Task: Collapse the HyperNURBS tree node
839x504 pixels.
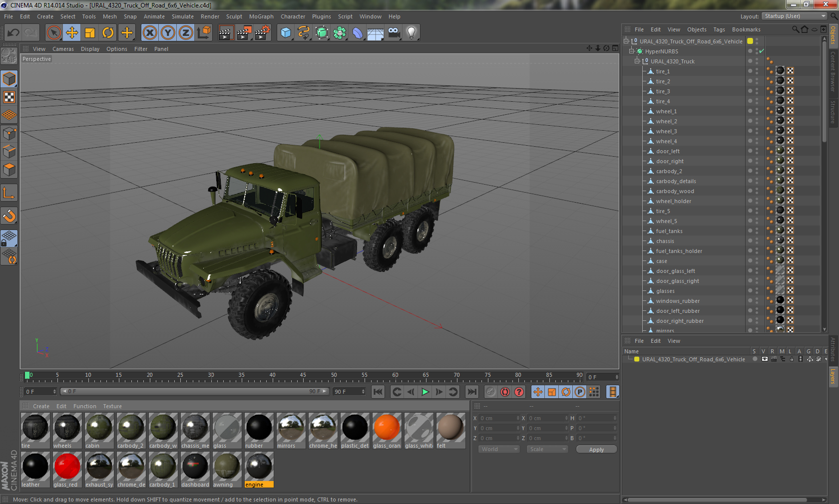Action: 631,51
